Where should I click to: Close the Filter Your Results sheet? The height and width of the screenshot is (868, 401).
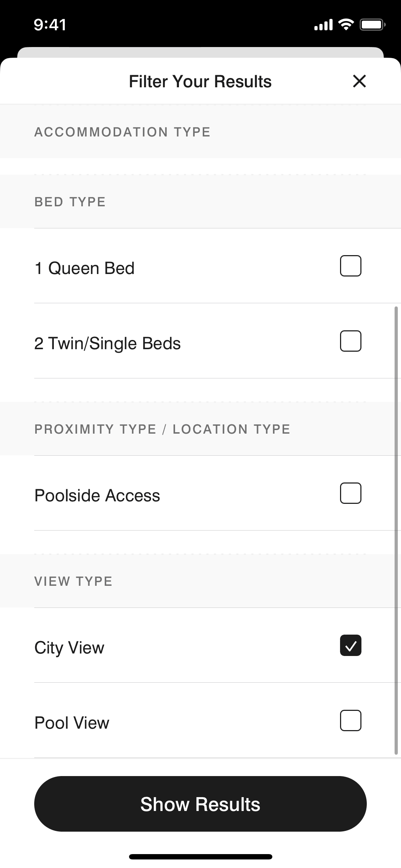pyautogui.click(x=359, y=81)
